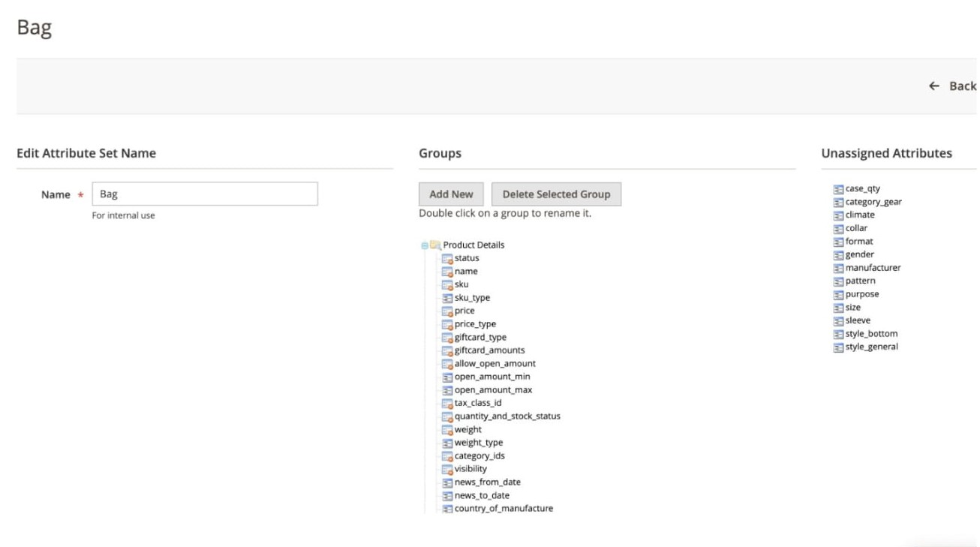Click the Add New group button
This screenshot has width=980, height=547.
(451, 194)
